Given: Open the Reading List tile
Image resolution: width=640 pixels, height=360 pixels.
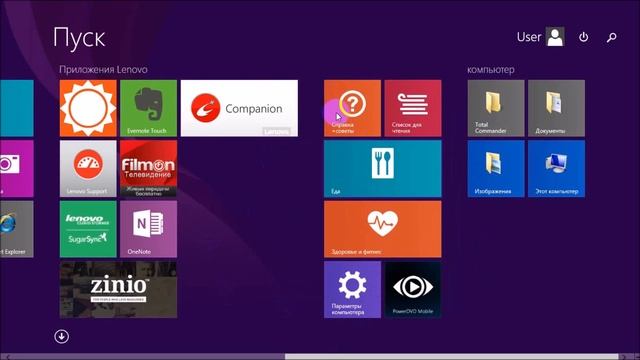Looking at the screenshot, I should coord(413,108).
